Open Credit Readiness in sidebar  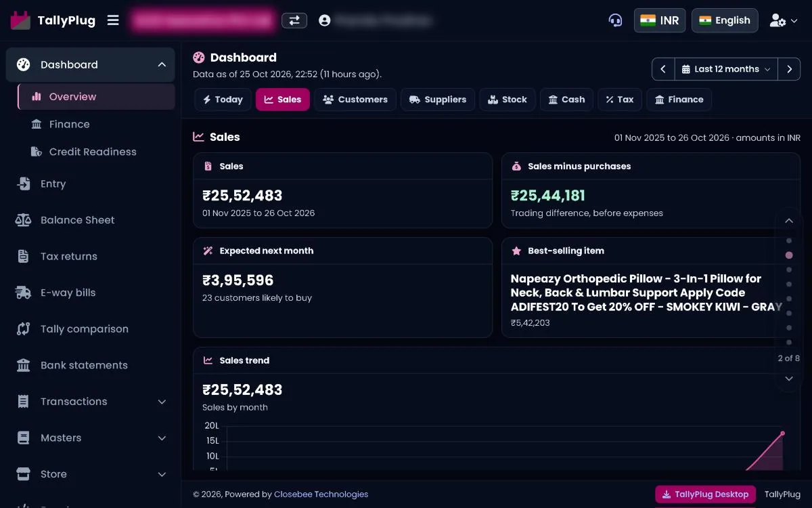(96, 152)
